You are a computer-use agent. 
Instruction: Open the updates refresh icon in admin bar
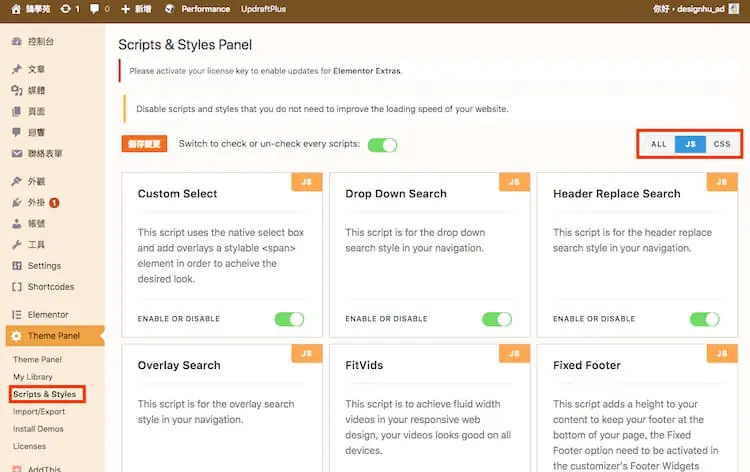point(65,9)
